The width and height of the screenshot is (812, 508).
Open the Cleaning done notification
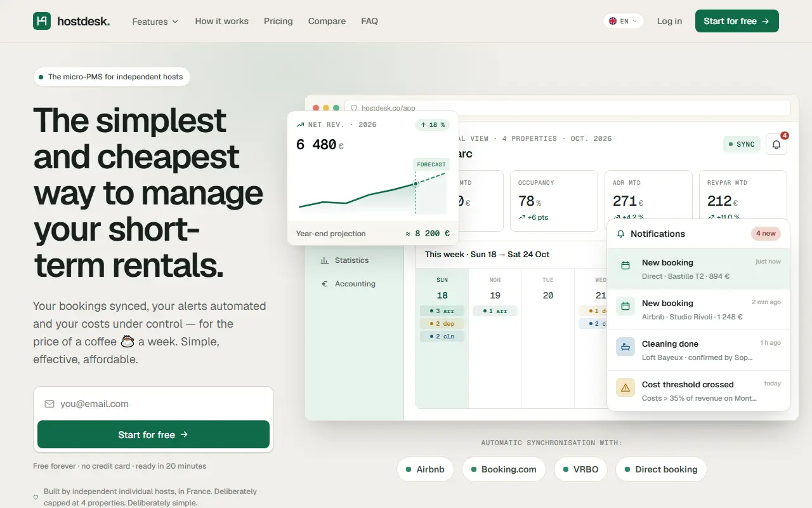click(698, 351)
